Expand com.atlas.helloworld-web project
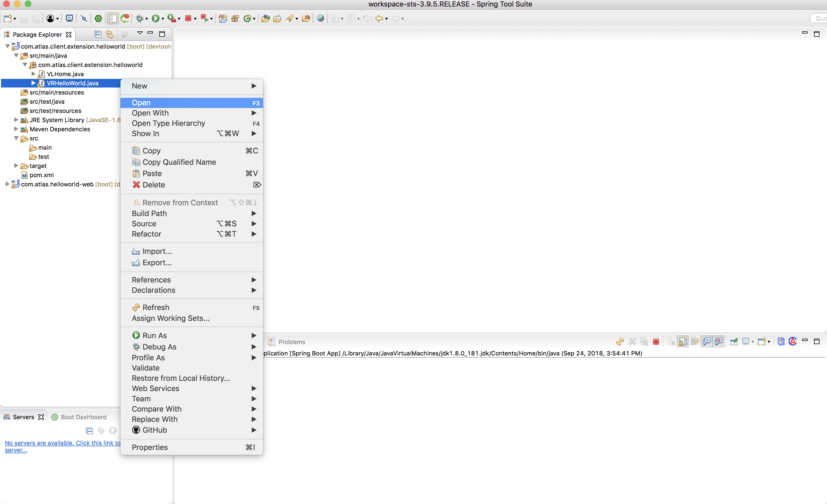Image resolution: width=827 pixels, height=504 pixels. click(x=7, y=184)
